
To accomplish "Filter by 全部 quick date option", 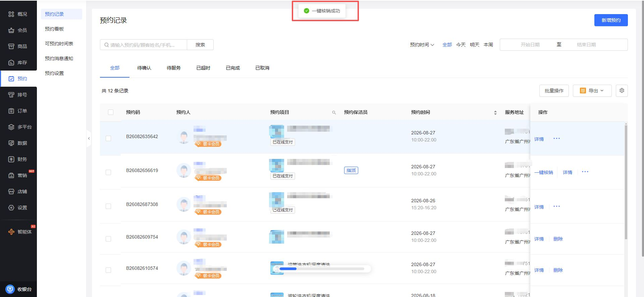I will (447, 45).
